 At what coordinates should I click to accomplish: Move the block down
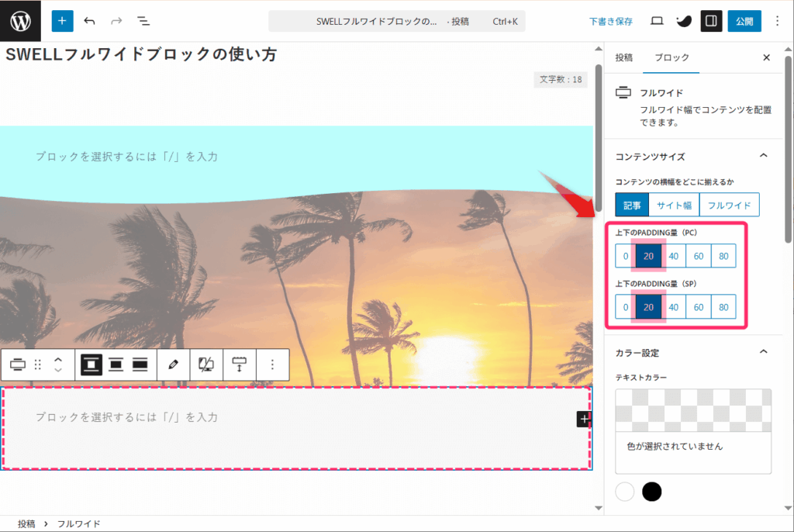(x=58, y=370)
